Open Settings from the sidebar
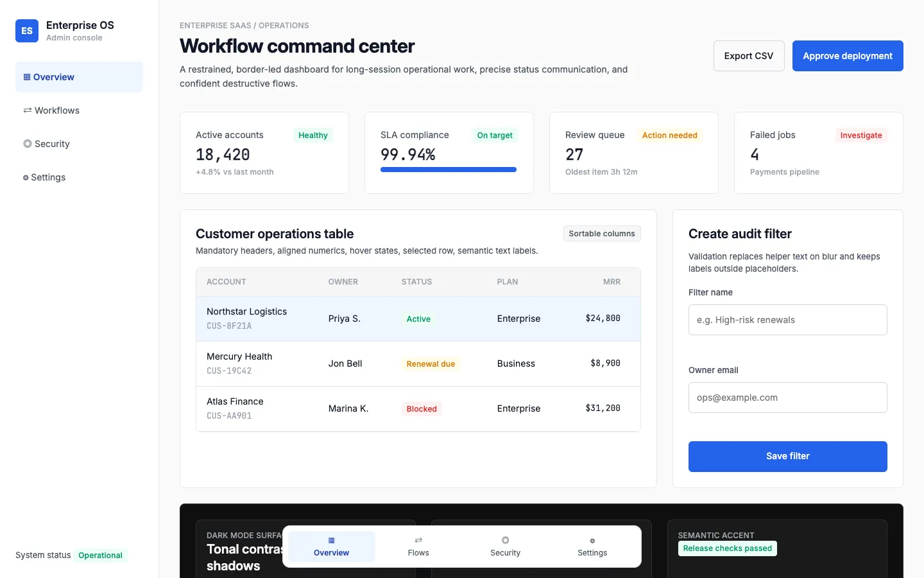The height and width of the screenshot is (578, 924). 79,177
